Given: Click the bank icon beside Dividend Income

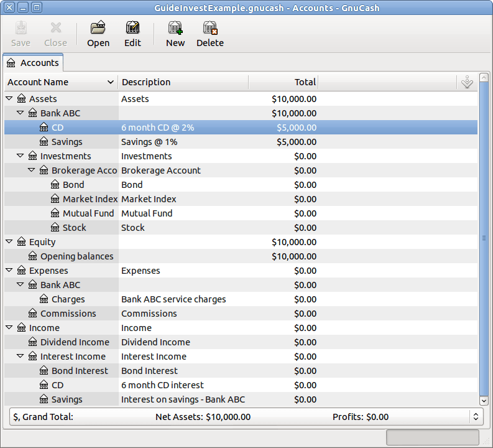Looking at the screenshot, I should pyautogui.click(x=33, y=342).
